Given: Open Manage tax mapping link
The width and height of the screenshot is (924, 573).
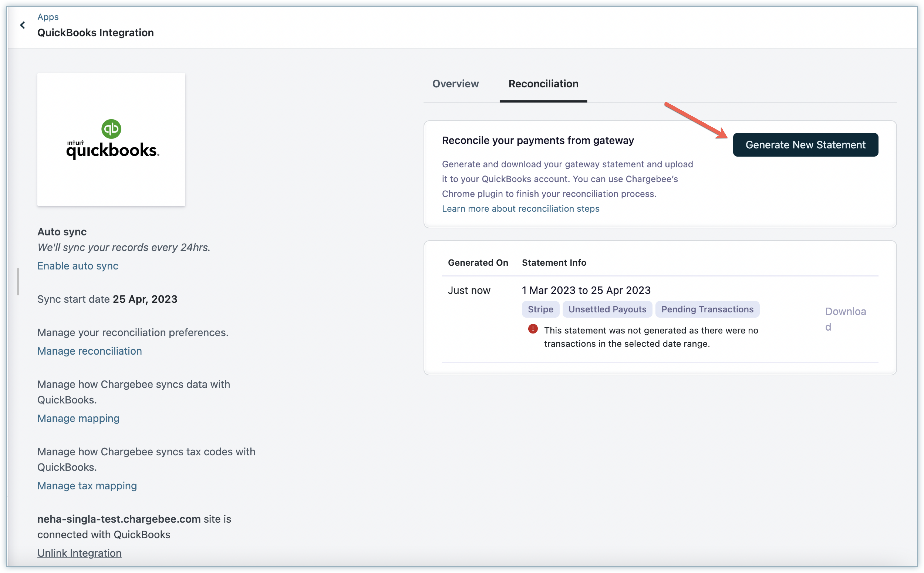Looking at the screenshot, I should pos(87,486).
